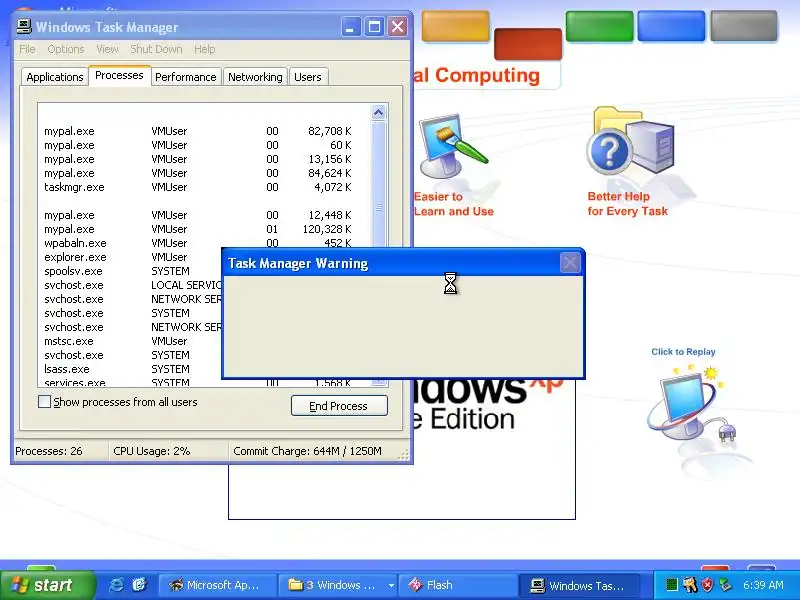Viewport: 800px width, 600px height.
Task: Switch to the Microsoft Ap... taskbar button
Action: coord(218,585)
